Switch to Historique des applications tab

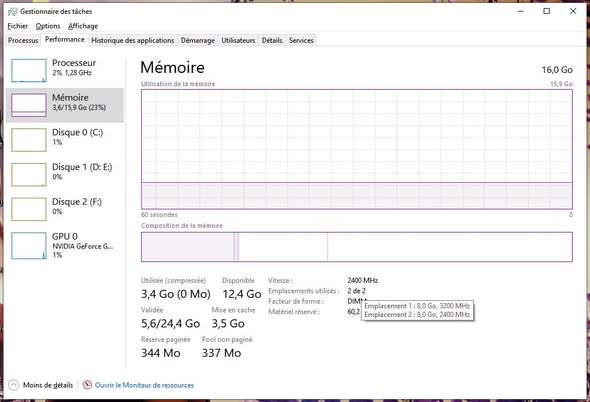point(133,40)
